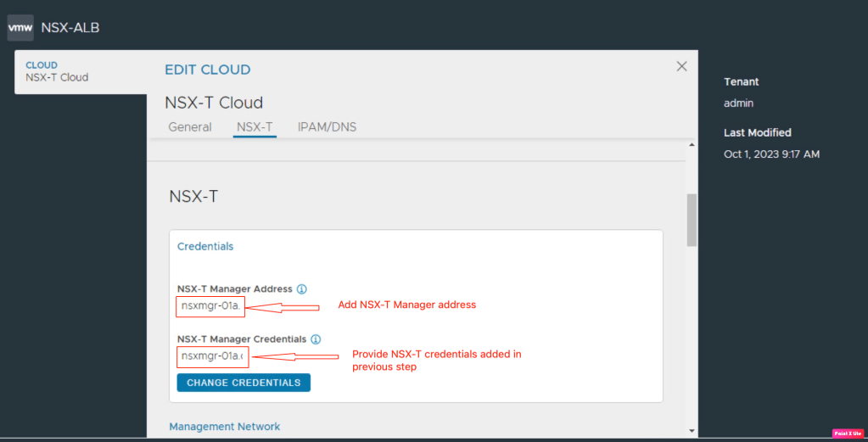Click the Last Modified date
The image size is (868, 442).
(771, 154)
